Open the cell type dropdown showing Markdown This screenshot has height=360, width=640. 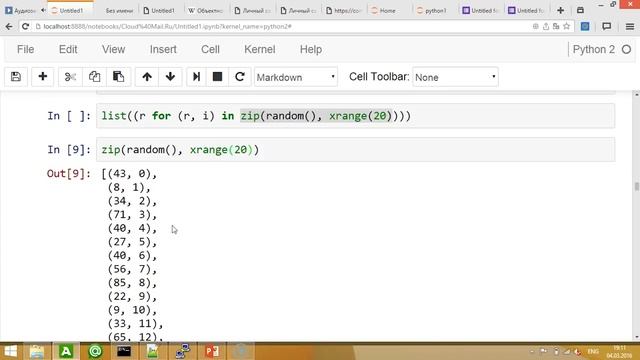[296, 77]
